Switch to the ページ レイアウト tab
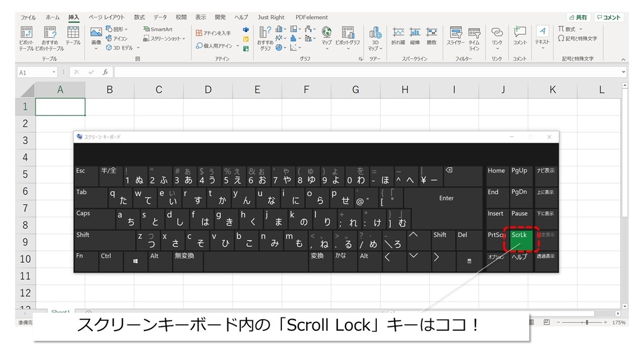This screenshot has width=644, height=362. 106,17
